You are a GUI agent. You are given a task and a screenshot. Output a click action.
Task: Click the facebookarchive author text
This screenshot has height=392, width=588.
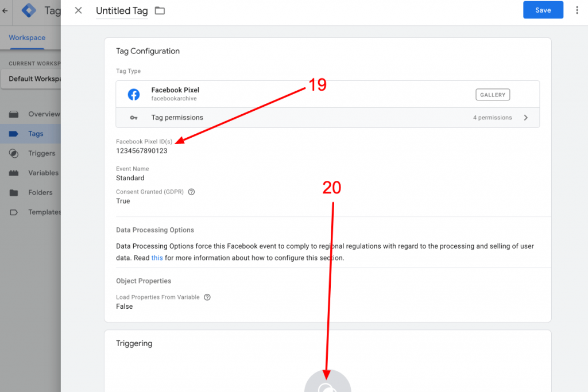click(x=174, y=99)
